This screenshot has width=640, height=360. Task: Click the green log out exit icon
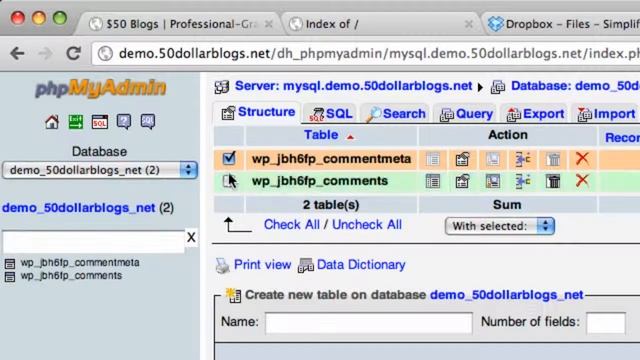(76, 122)
